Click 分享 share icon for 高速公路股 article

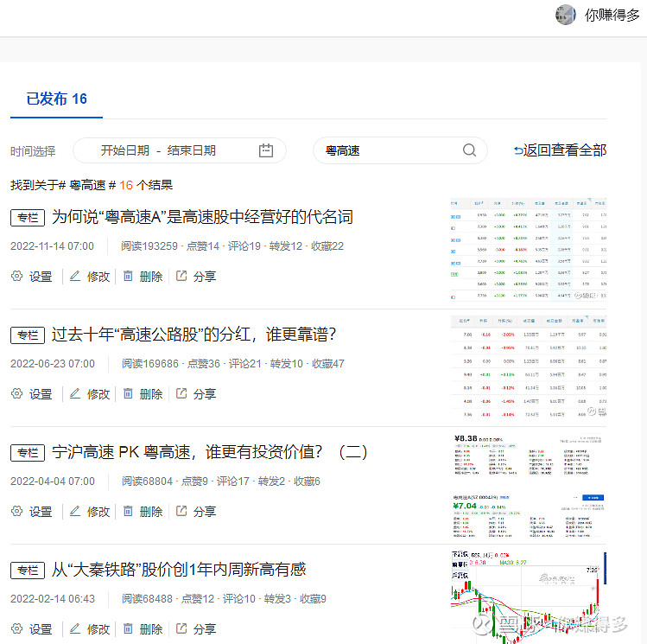click(x=181, y=393)
